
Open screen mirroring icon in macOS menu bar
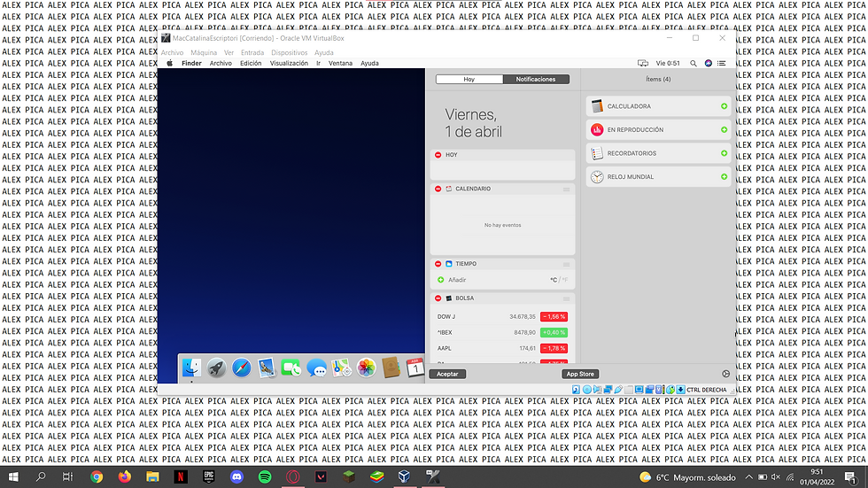click(x=643, y=63)
